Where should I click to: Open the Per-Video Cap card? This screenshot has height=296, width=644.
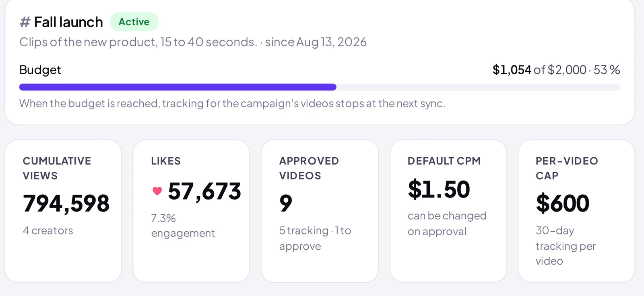(x=576, y=211)
